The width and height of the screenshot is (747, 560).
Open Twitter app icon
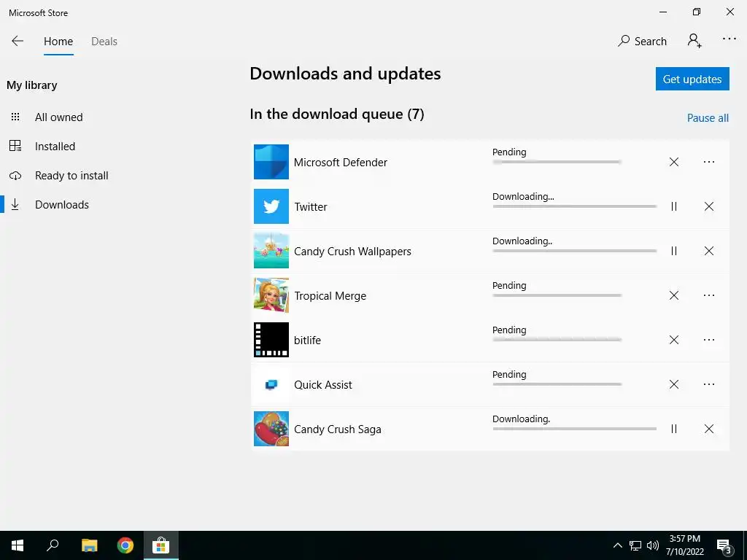click(271, 206)
